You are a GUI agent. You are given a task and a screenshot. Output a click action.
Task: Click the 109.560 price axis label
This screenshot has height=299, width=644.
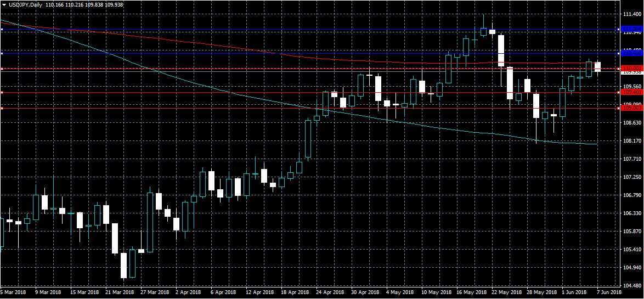tap(632, 86)
